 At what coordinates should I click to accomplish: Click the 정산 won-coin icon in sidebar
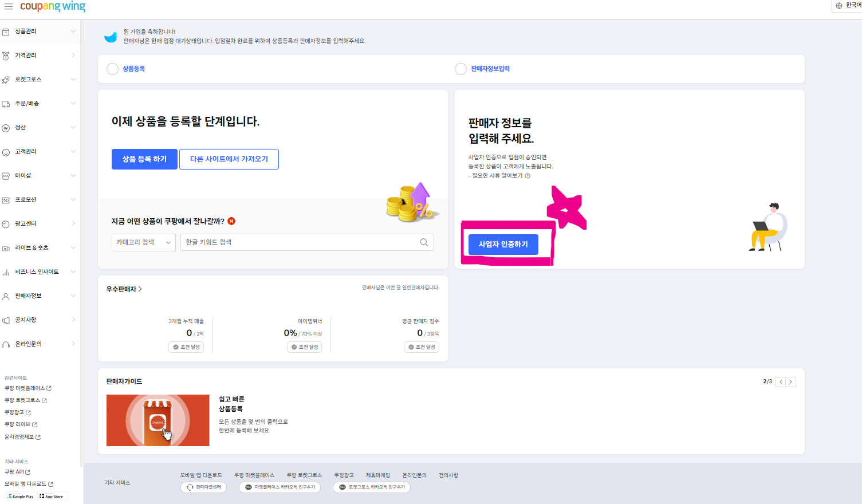click(6, 128)
